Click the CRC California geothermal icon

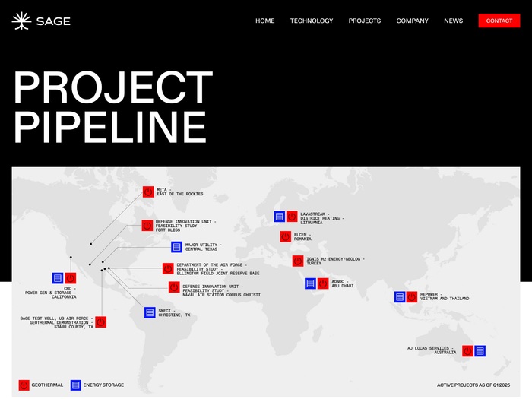[x=71, y=278]
